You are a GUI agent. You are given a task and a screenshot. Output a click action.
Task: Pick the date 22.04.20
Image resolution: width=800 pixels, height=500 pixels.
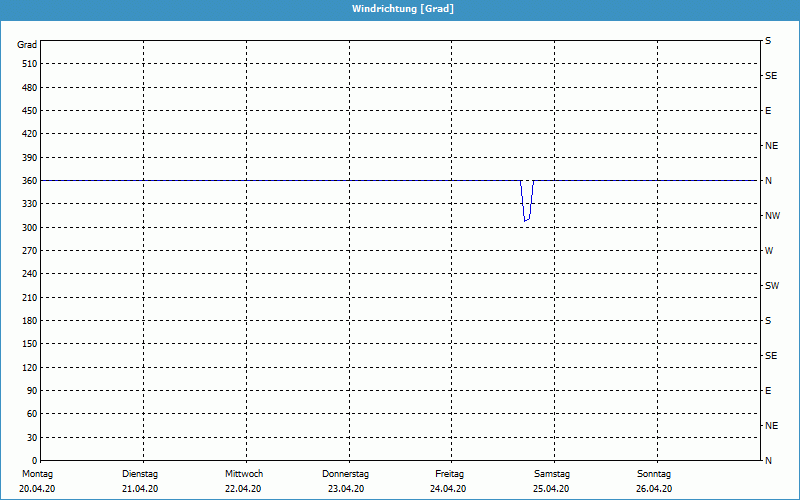(243, 489)
